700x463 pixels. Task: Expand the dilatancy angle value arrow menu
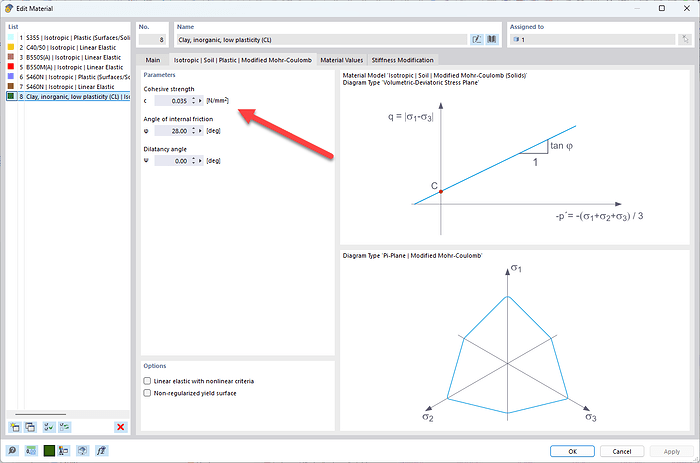point(200,161)
